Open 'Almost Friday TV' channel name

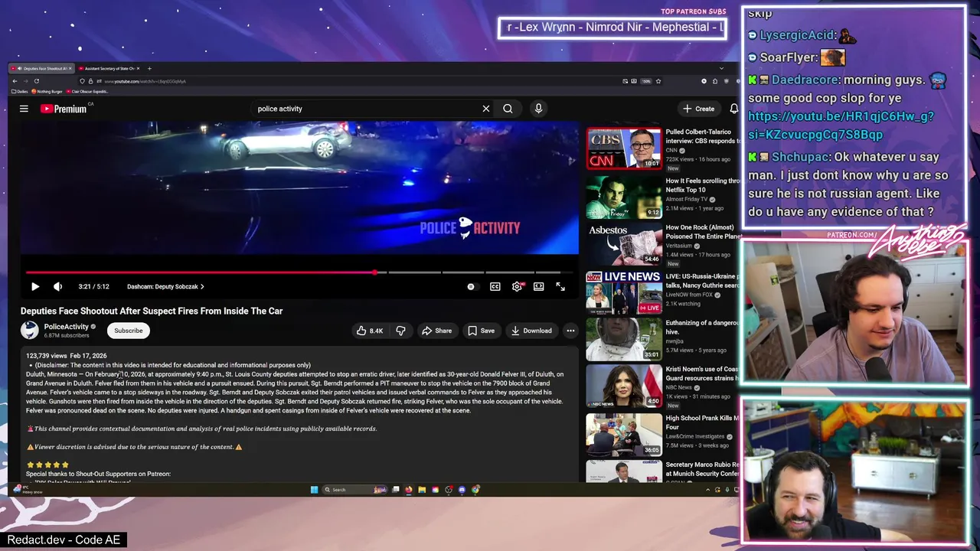688,199
